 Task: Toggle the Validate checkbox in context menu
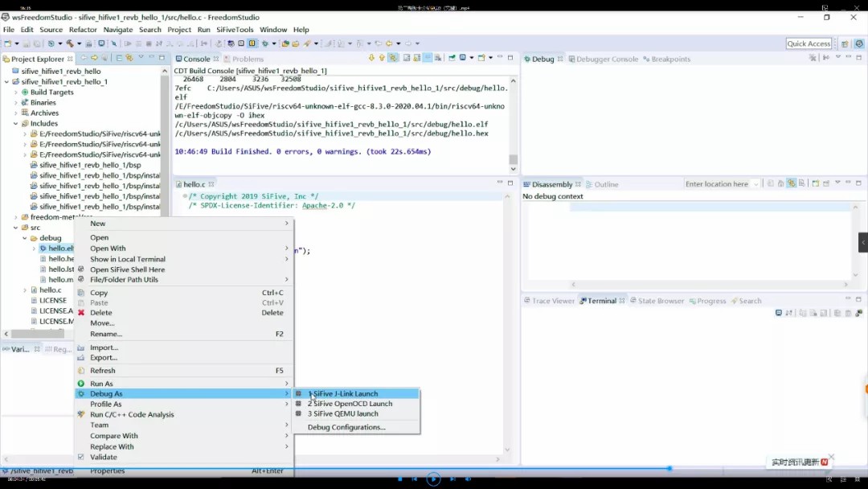point(81,457)
